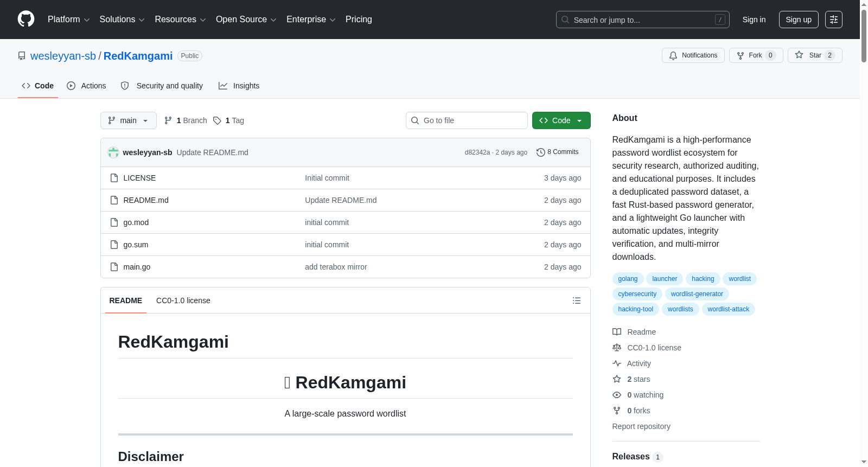Click the wordlist-attack topic tag
This screenshot has width=868, height=467.
tap(729, 309)
